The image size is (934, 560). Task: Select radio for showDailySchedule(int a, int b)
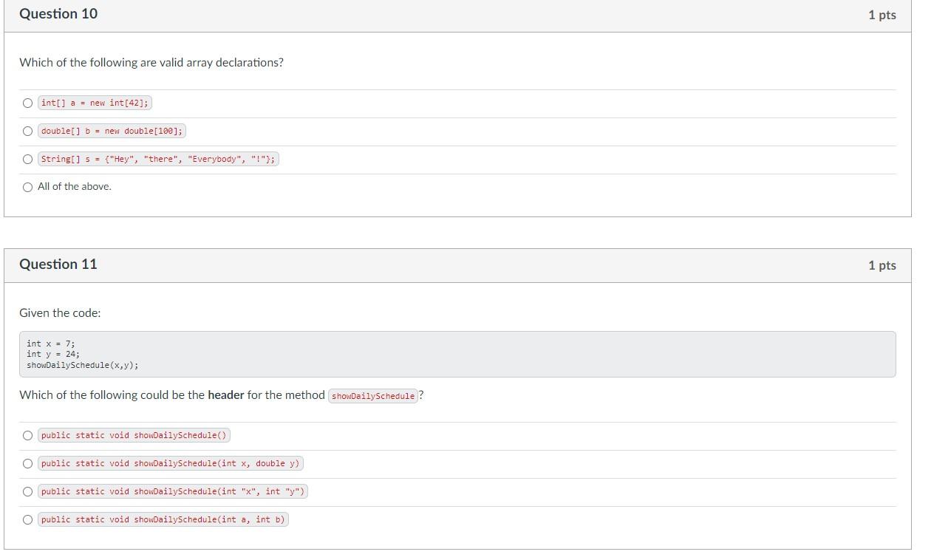pos(27,519)
